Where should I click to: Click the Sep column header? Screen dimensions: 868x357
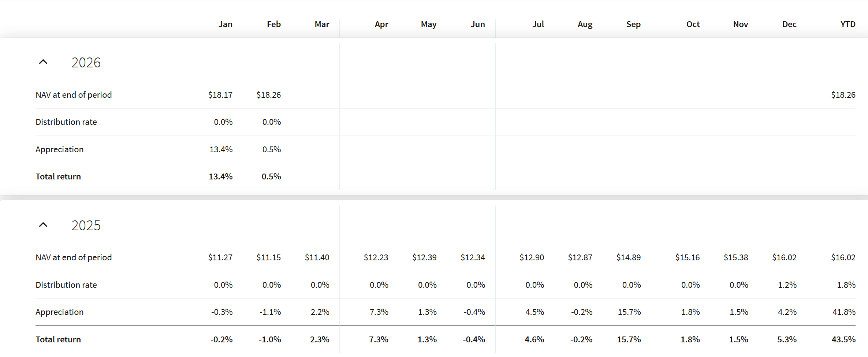click(633, 24)
